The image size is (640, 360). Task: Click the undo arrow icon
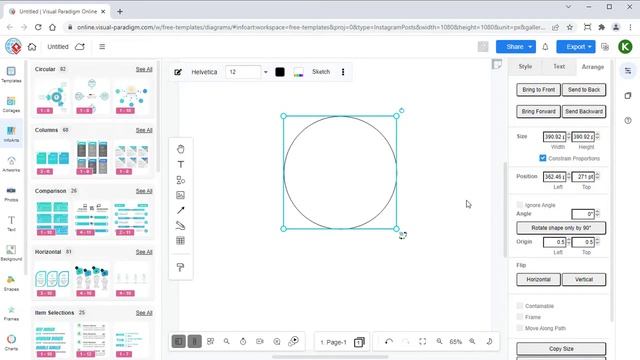[389, 342]
